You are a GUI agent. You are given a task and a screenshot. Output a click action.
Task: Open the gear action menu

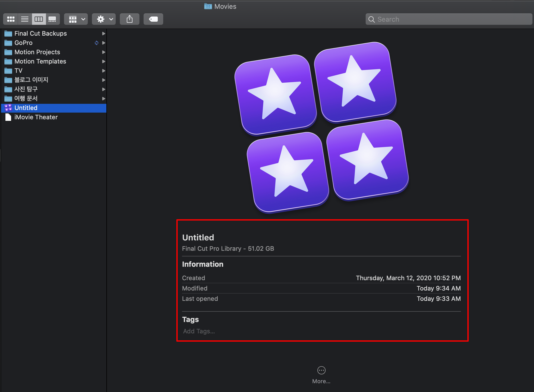[x=104, y=19]
